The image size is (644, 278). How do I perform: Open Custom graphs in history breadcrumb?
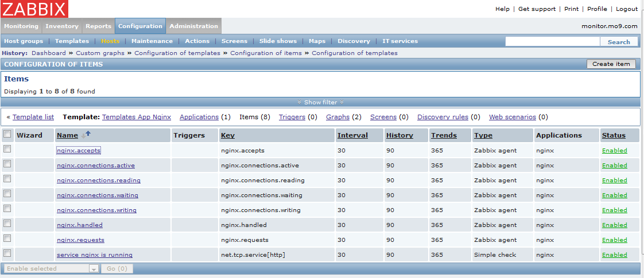(100, 53)
